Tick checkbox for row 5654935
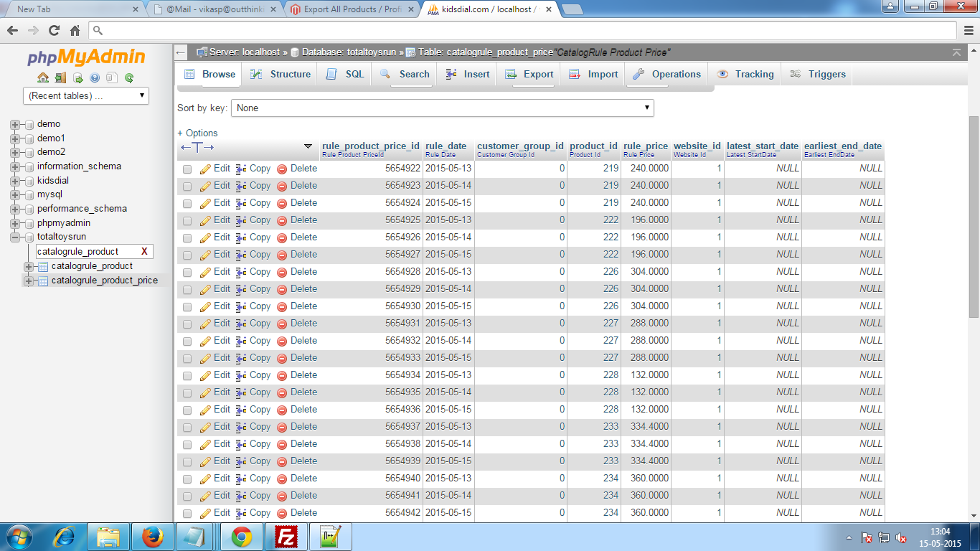 click(x=187, y=393)
